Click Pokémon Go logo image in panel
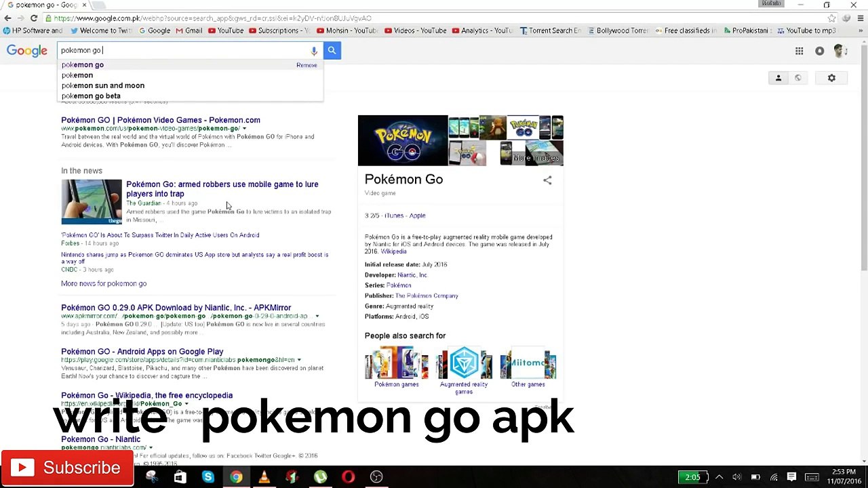The width and height of the screenshot is (868, 488). click(x=403, y=140)
